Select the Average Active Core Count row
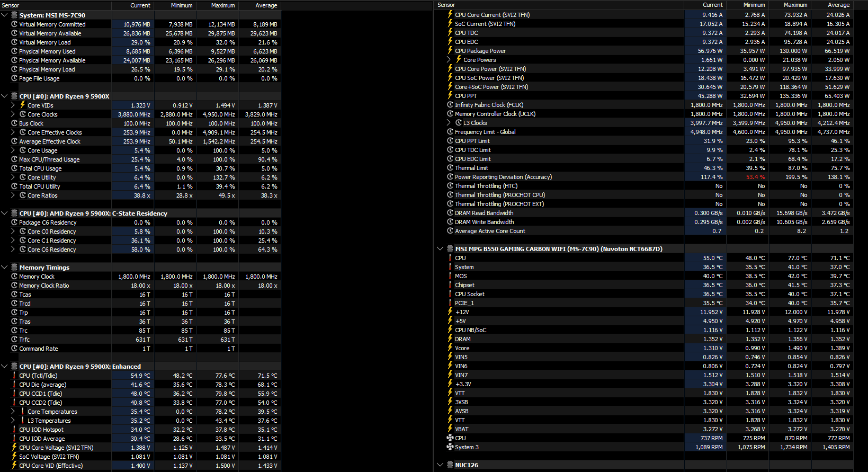This screenshot has width=868, height=472. tap(643, 231)
